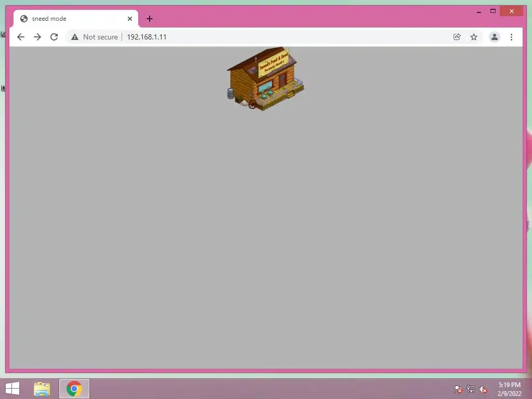The width and height of the screenshot is (532, 399).
Task: Close the sneed mode tab
Action: click(x=129, y=19)
